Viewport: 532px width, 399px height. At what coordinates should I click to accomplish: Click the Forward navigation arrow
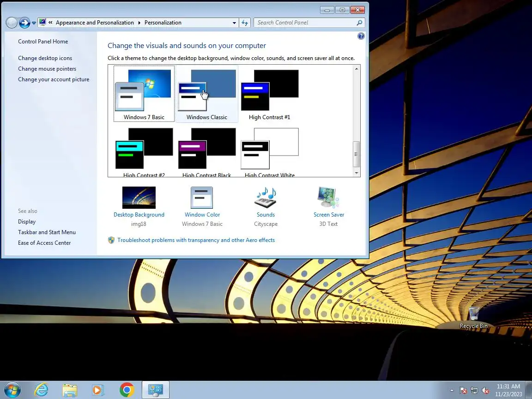coord(24,23)
